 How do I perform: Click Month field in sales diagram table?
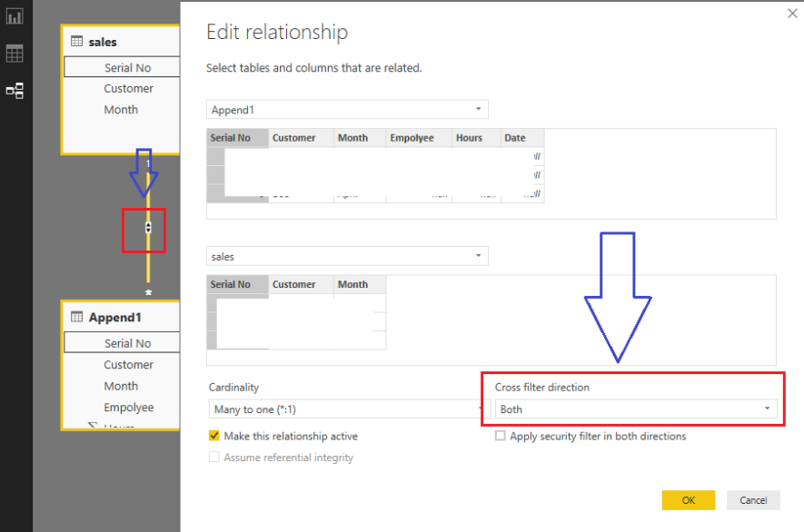[x=122, y=109]
